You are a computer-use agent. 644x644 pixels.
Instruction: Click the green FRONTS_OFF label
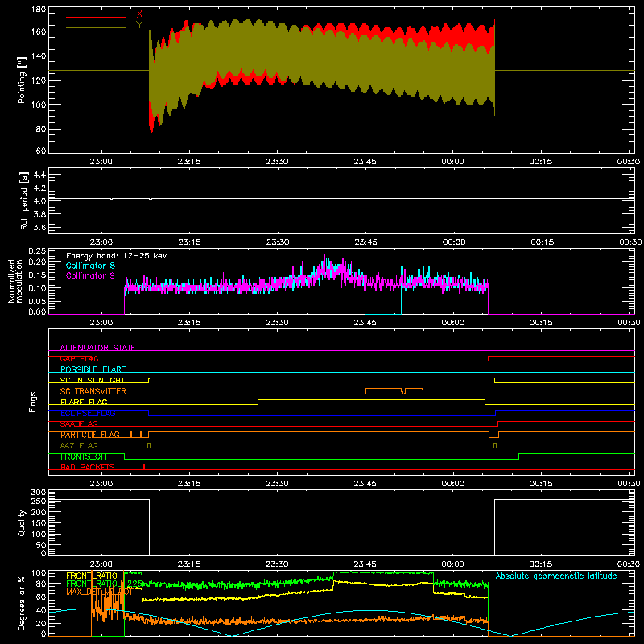pyautogui.click(x=85, y=456)
